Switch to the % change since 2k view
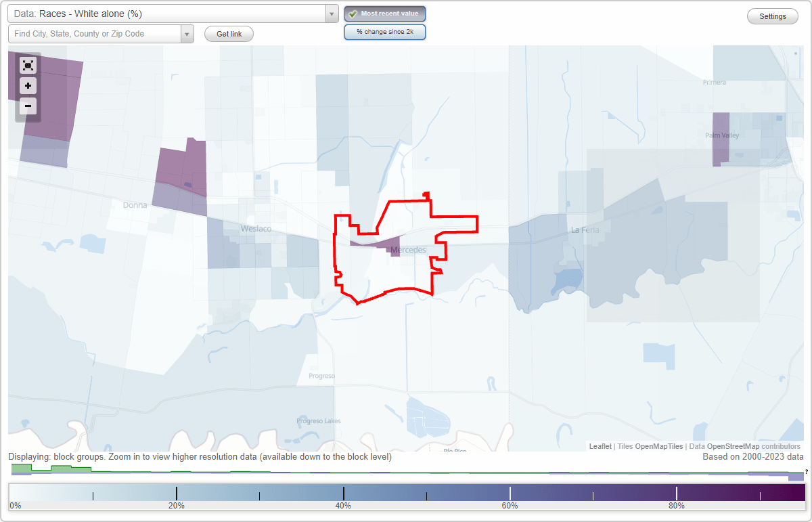Screen dimensions: 812x522 384,31
